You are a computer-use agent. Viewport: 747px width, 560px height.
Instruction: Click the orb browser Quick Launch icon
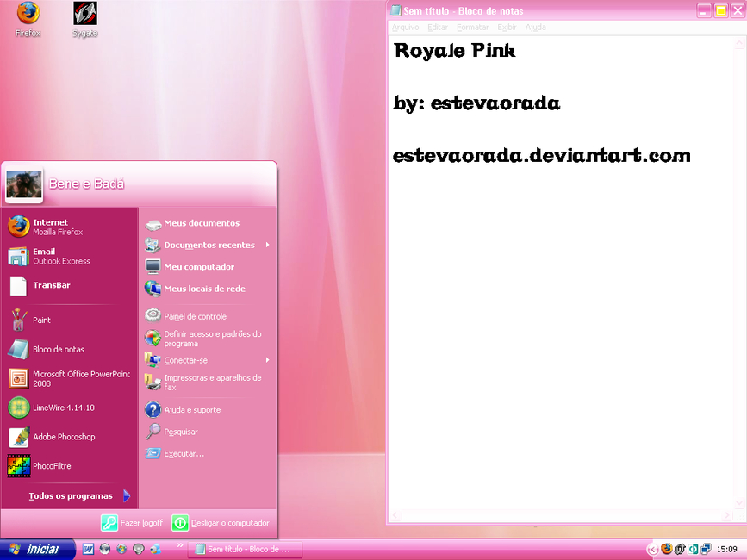[x=121, y=549]
